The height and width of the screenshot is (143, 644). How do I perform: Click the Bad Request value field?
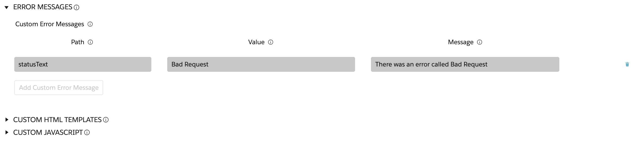(x=261, y=64)
